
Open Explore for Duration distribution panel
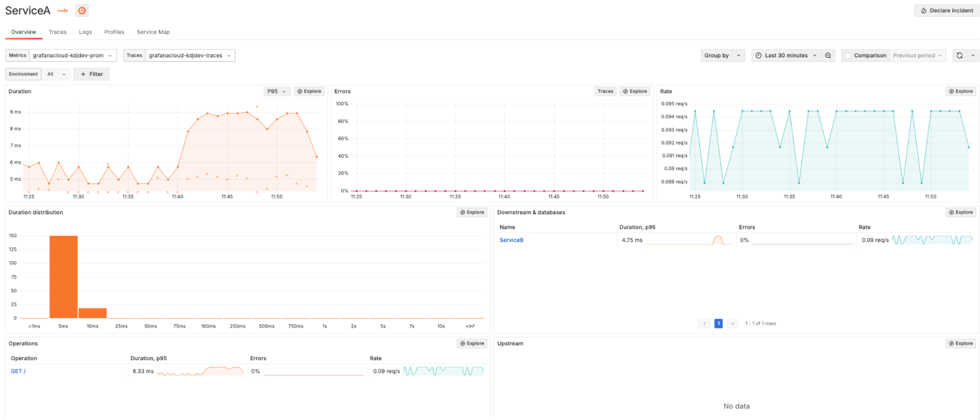pos(472,212)
